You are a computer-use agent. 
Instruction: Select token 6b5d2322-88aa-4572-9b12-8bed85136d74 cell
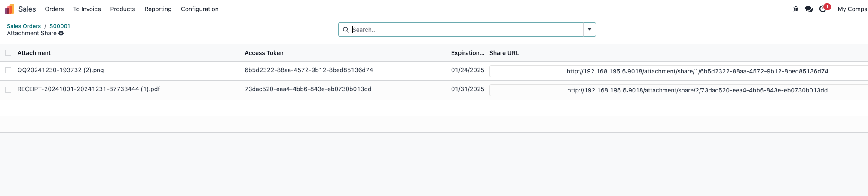[x=309, y=70]
